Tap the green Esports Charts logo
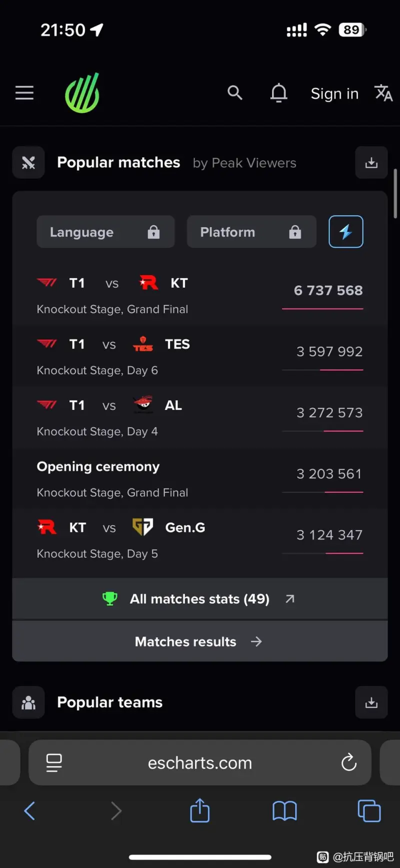Image resolution: width=400 pixels, height=868 pixels. point(82,93)
